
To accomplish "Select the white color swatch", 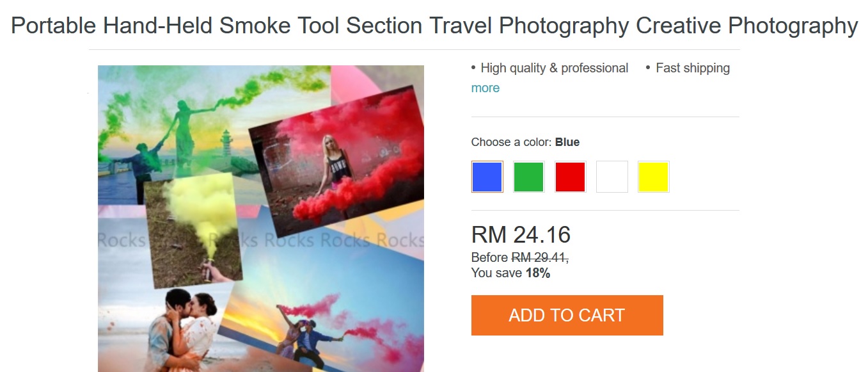I will pyautogui.click(x=612, y=177).
